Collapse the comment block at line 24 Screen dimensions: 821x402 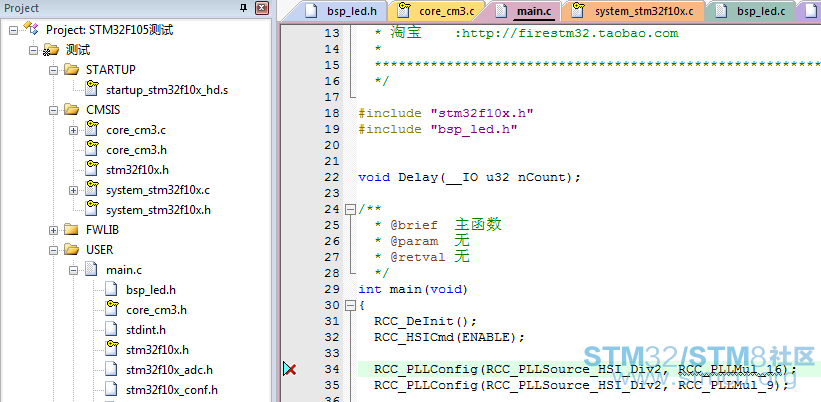(350, 209)
